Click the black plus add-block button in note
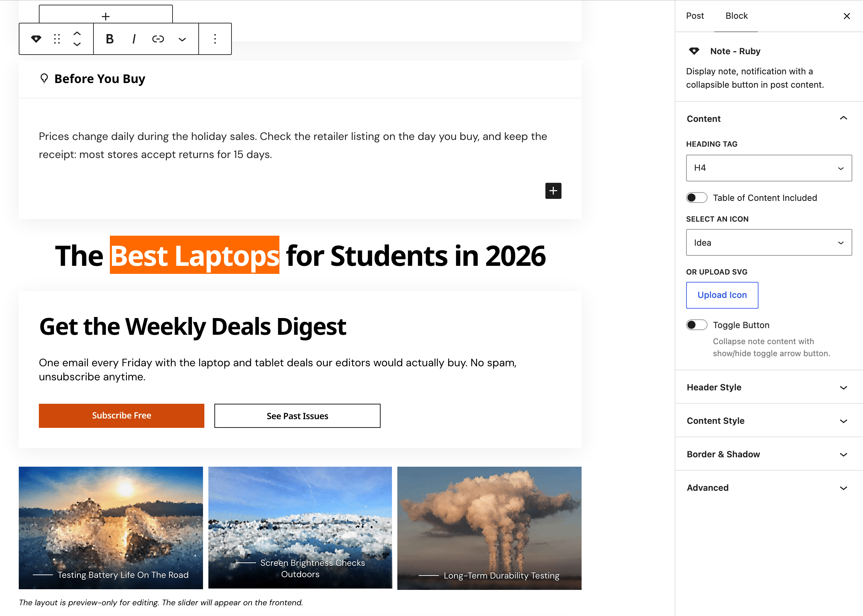 click(553, 191)
